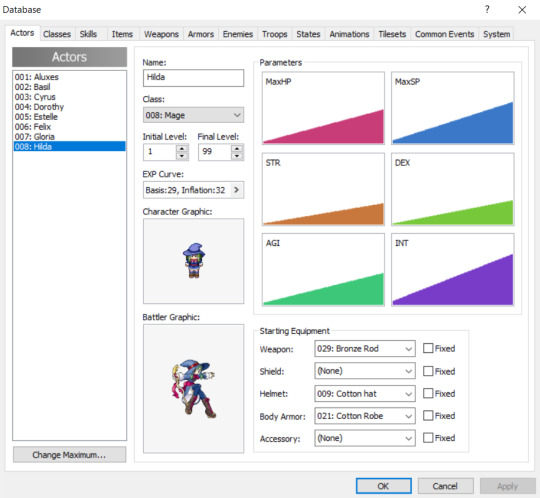Close the Database window
540x498 pixels.
pos(522,10)
